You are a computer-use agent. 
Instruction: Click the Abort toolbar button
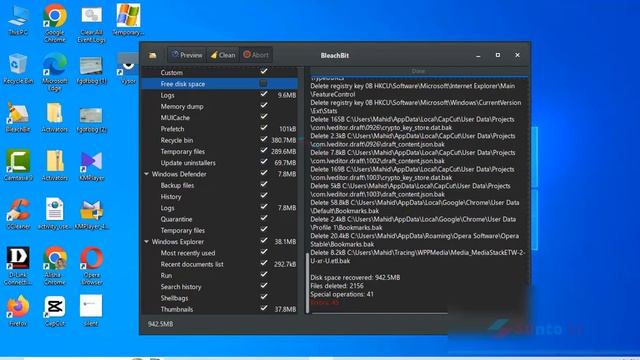tap(256, 55)
